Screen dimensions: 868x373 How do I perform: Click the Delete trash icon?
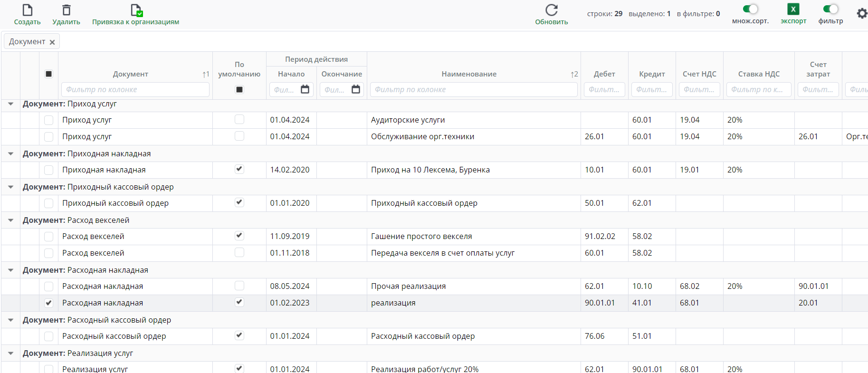(x=67, y=10)
